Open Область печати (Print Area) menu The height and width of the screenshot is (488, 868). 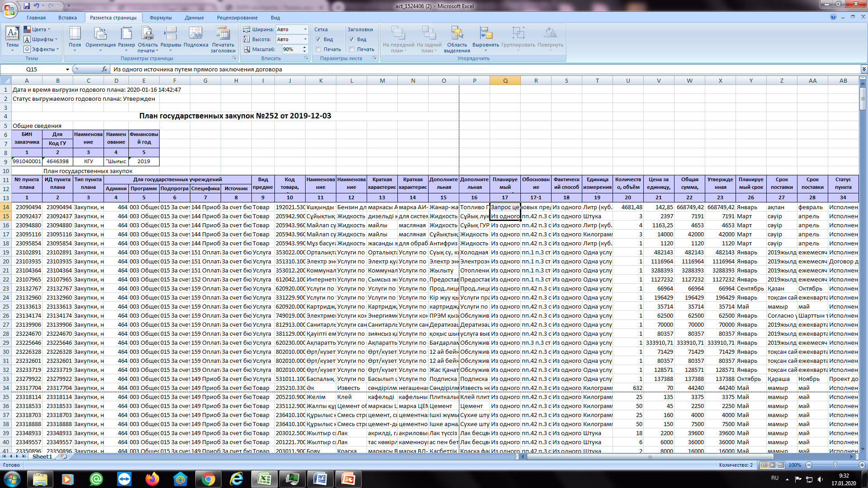[148, 39]
